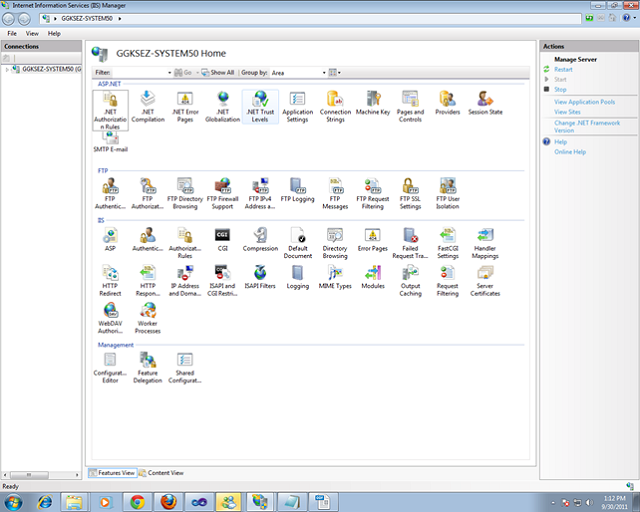Open the Machine Key feature icon
The height and width of the screenshot is (512, 640).
coord(372,100)
